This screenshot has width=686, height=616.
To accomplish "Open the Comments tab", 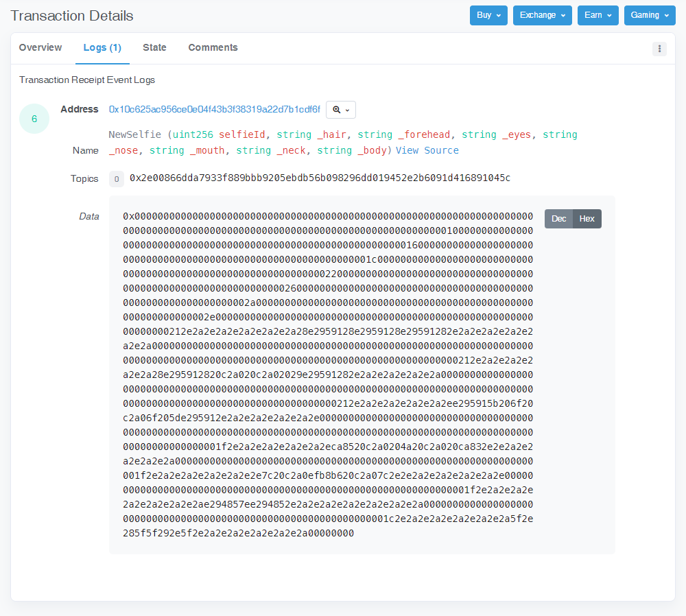I will [x=213, y=48].
